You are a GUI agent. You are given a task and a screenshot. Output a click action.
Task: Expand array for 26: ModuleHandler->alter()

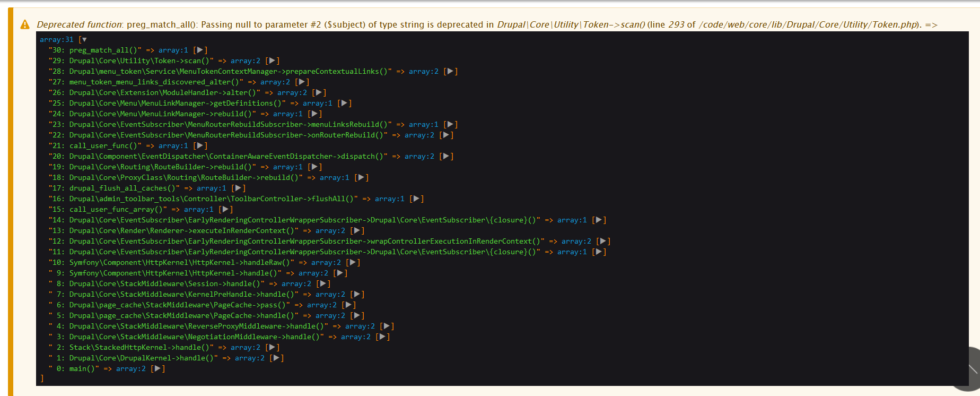[319, 93]
